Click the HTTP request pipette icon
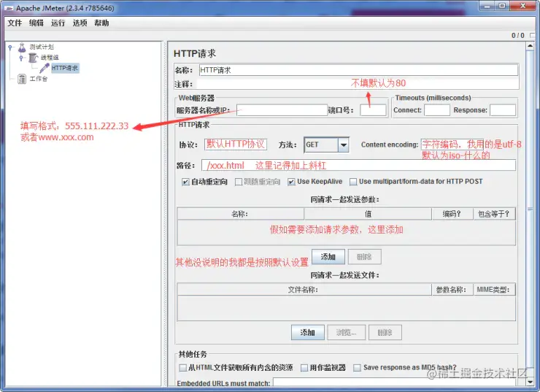Viewport: 540px width, 392px height. [x=45, y=68]
